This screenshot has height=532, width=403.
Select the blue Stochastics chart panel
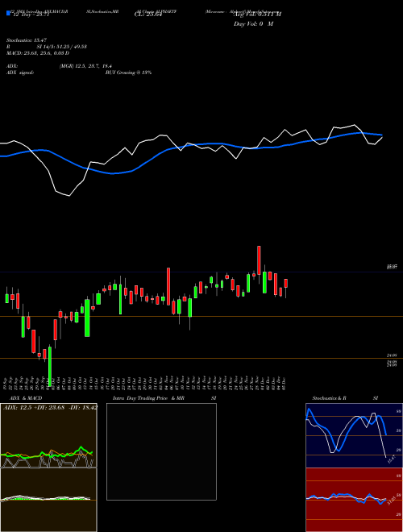[354, 435]
